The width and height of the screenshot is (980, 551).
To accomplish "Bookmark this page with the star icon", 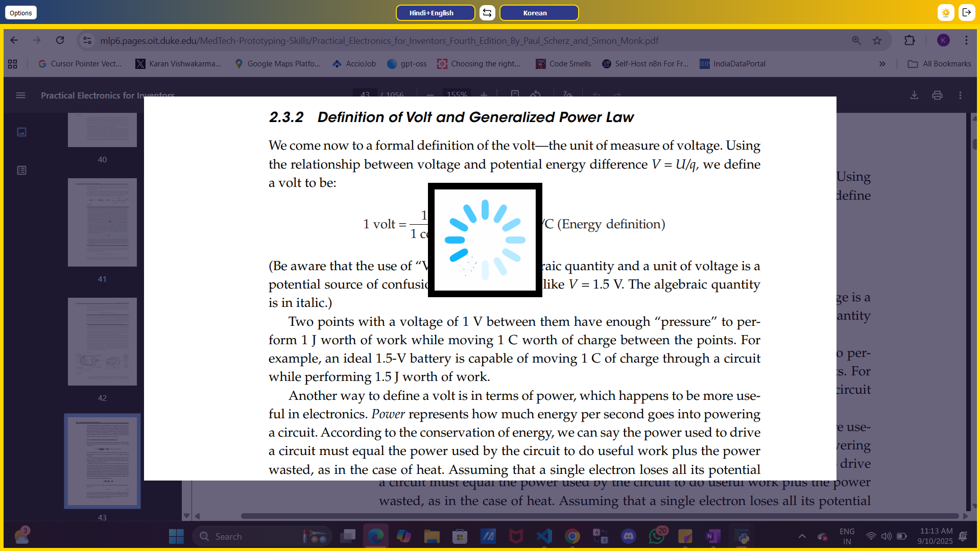I will (x=877, y=40).
